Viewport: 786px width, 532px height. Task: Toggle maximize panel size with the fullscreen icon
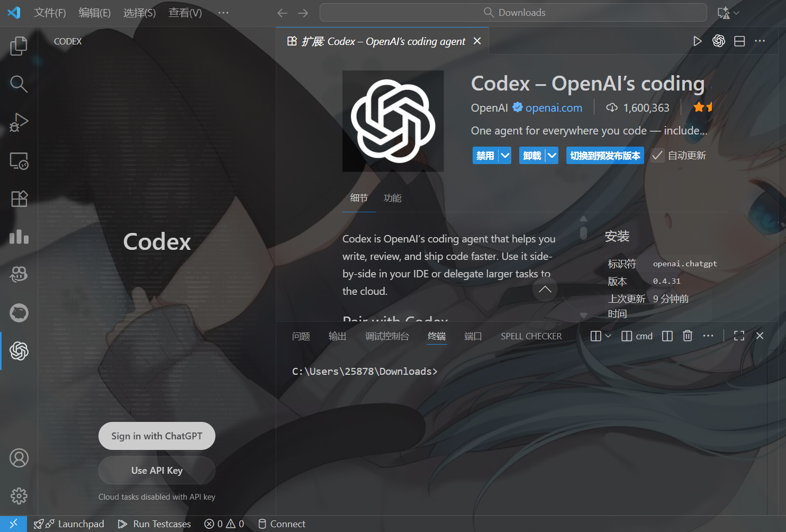pos(739,335)
